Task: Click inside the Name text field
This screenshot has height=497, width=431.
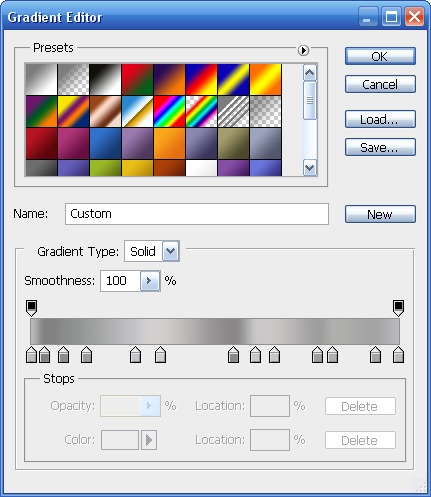Action: [x=197, y=214]
